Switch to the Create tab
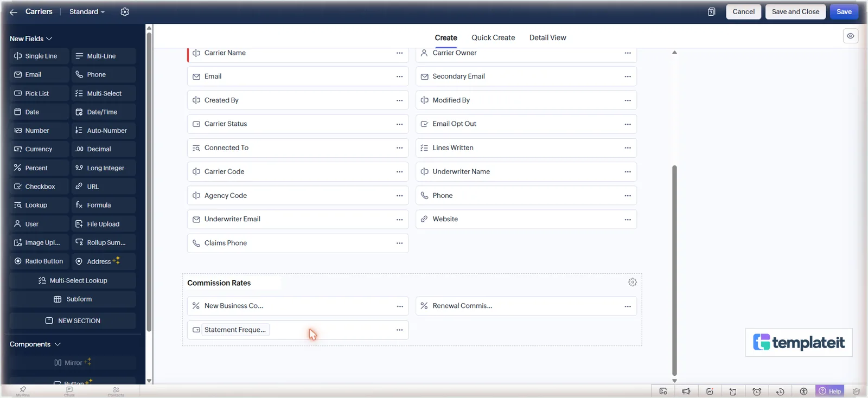 pos(446,37)
